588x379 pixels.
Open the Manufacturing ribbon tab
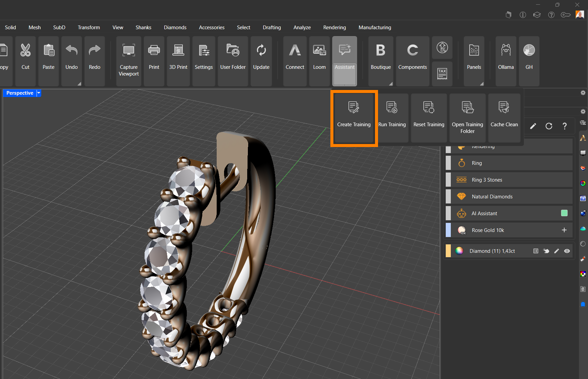click(375, 28)
